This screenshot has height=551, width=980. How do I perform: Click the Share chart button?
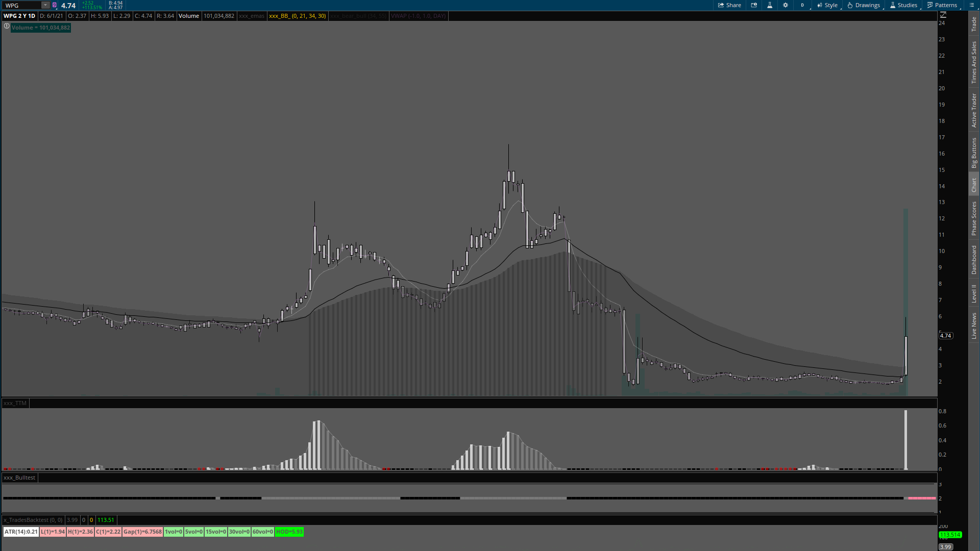click(x=729, y=5)
